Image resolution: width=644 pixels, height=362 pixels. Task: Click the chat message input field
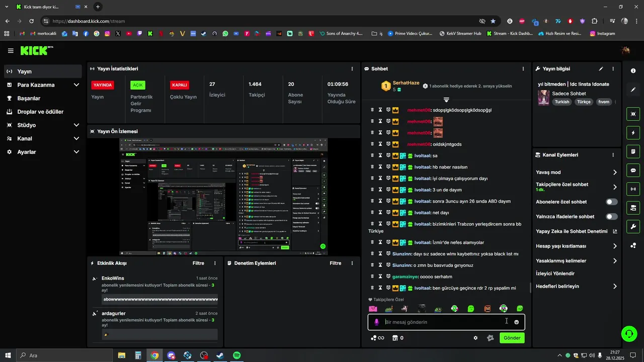(x=446, y=322)
